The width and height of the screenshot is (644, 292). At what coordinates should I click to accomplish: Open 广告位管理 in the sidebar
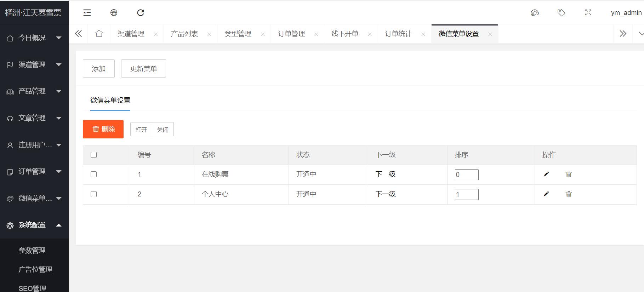(35, 269)
